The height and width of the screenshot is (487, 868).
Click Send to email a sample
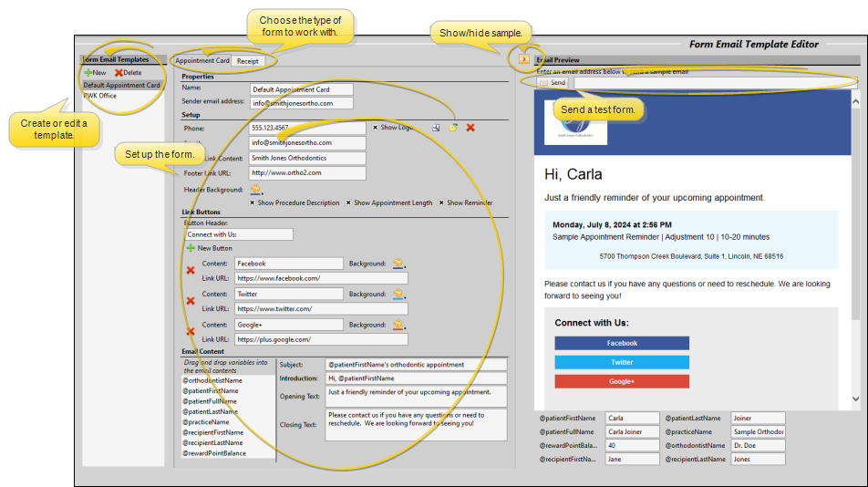pos(553,82)
